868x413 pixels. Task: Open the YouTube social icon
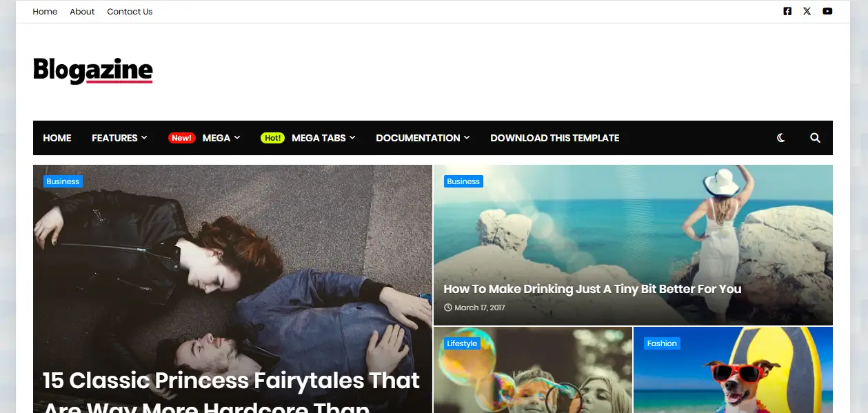pos(827,11)
